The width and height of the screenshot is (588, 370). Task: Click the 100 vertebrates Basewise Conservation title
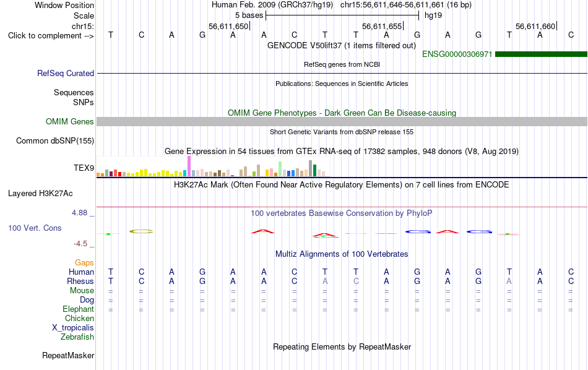pos(342,213)
